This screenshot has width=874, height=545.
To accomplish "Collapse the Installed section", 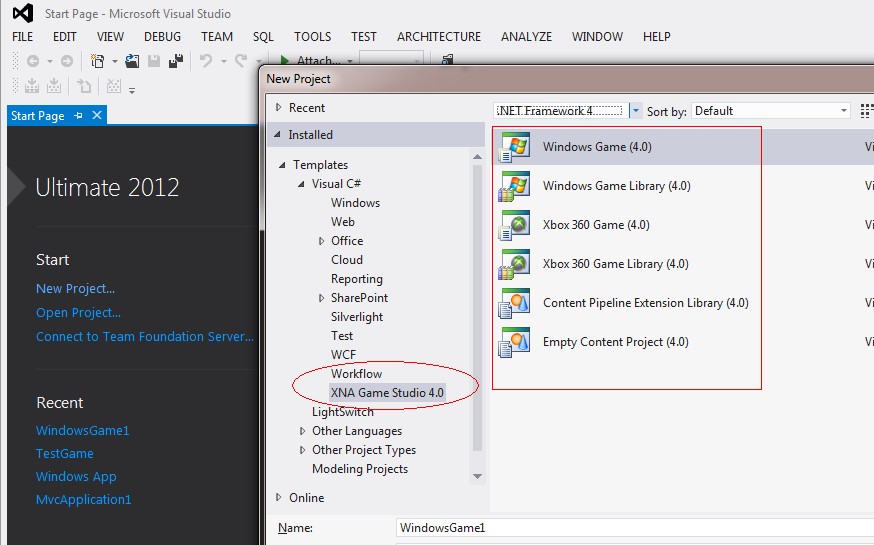I will pos(277,134).
